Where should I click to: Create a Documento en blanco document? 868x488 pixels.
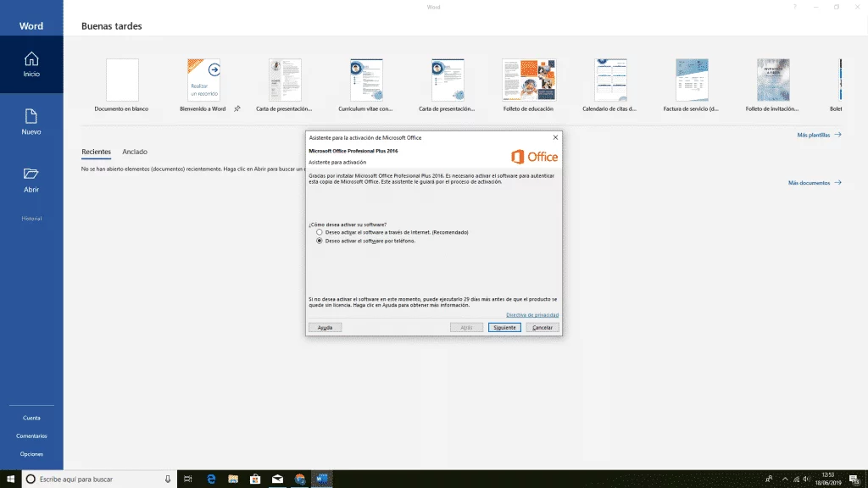(x=122, y=79)
